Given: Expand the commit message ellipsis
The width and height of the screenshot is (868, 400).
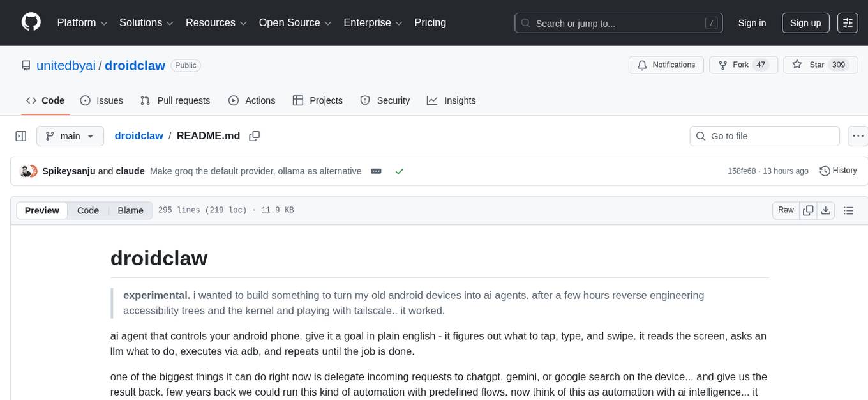Looking at the screenshot, I should (376, 171).
